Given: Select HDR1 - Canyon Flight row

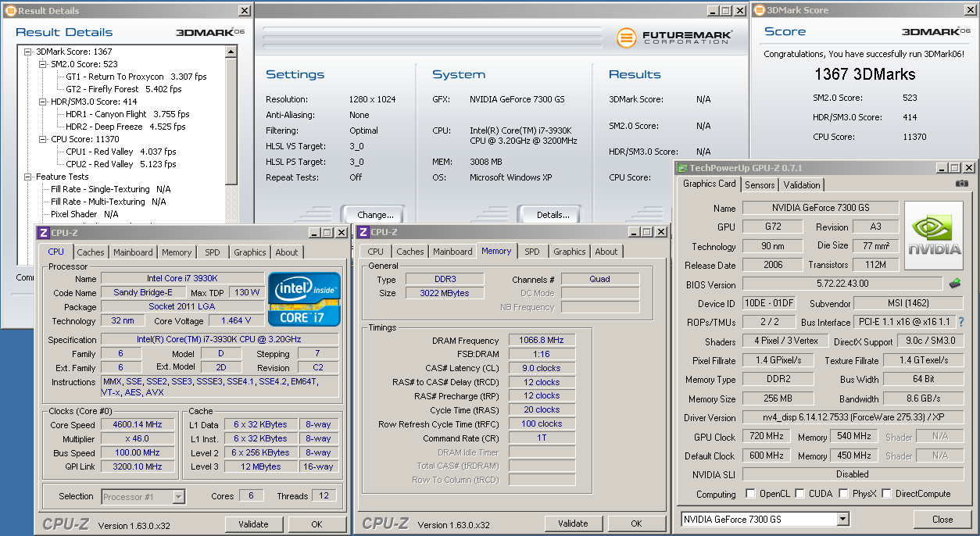Looking at the screenshot, I should 127,114.
